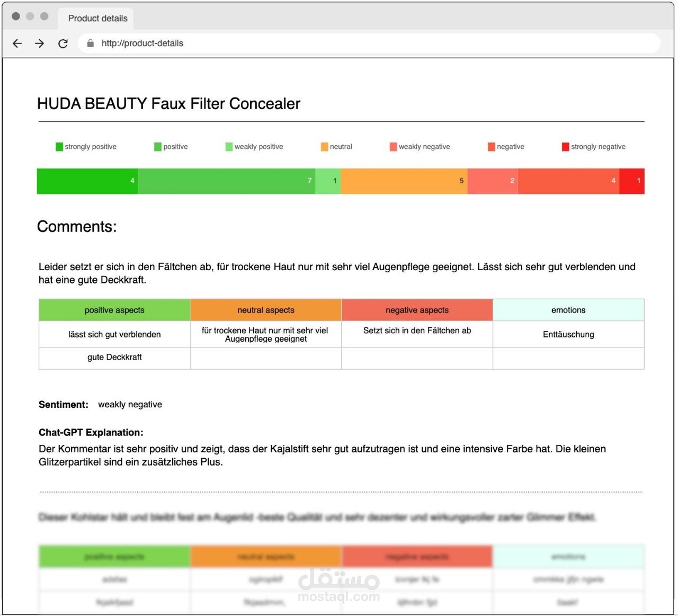Click the weakly negative legend swatch
The image size is (678, 616).
(x=393, y=147)
